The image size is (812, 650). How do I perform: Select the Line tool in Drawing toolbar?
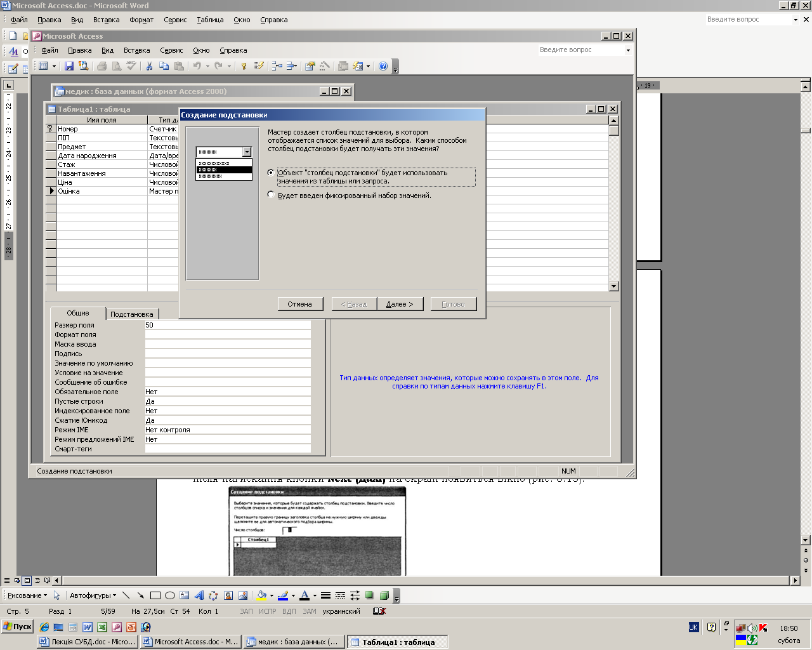126,595
